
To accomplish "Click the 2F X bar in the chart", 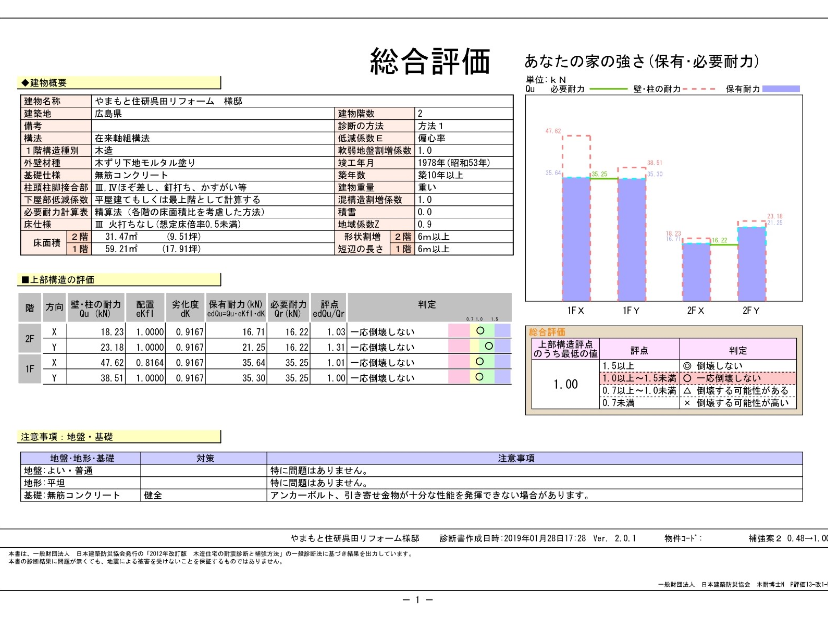I will point(696,272).
